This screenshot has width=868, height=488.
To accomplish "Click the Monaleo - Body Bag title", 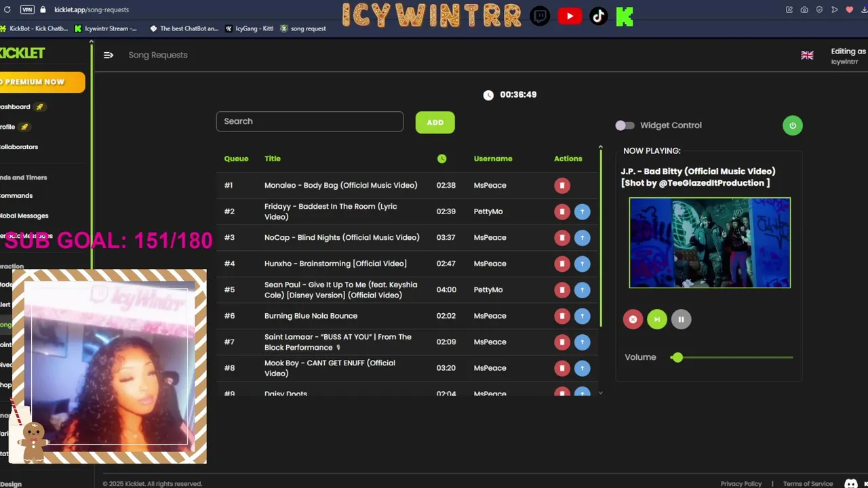I will click(x=341, y=185).
